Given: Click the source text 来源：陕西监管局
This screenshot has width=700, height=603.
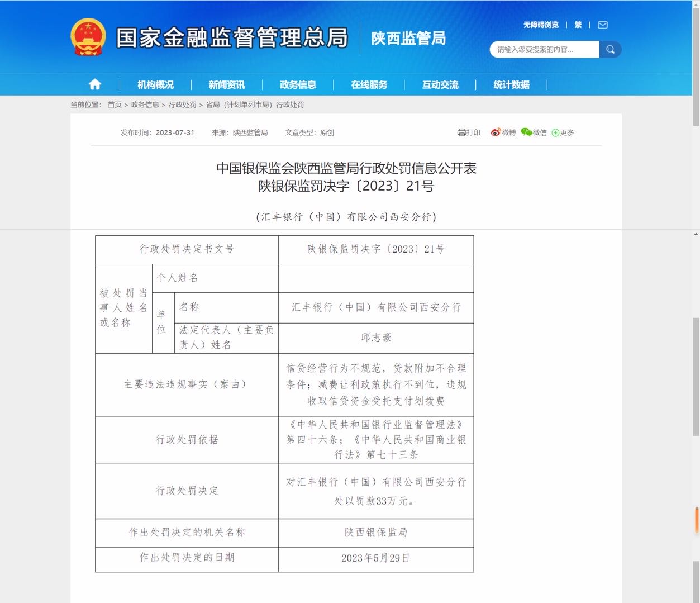Looking at the screenshot, I should pyautogui.click(x=240, y=132).
